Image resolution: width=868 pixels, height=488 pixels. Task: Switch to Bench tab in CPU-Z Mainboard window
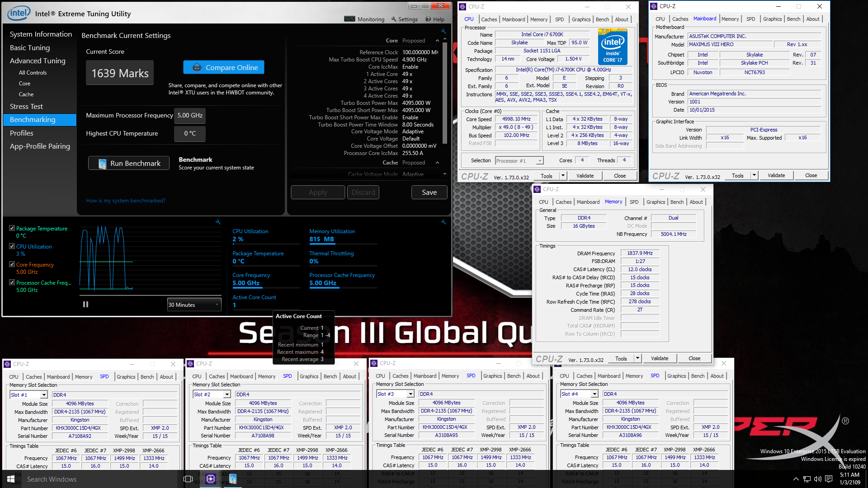pos(793,19)
